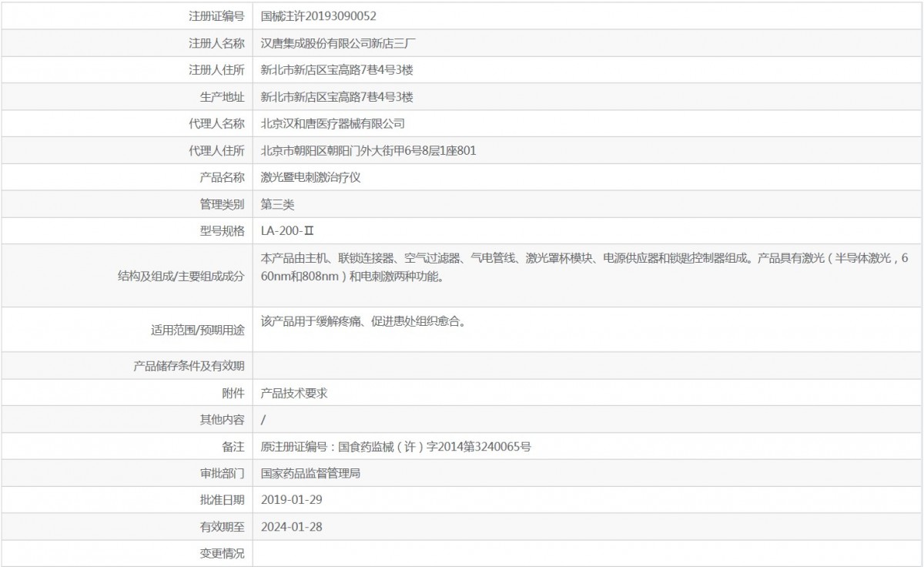Click the 批准日期 label
924x567 pixels.
[223, 499]
